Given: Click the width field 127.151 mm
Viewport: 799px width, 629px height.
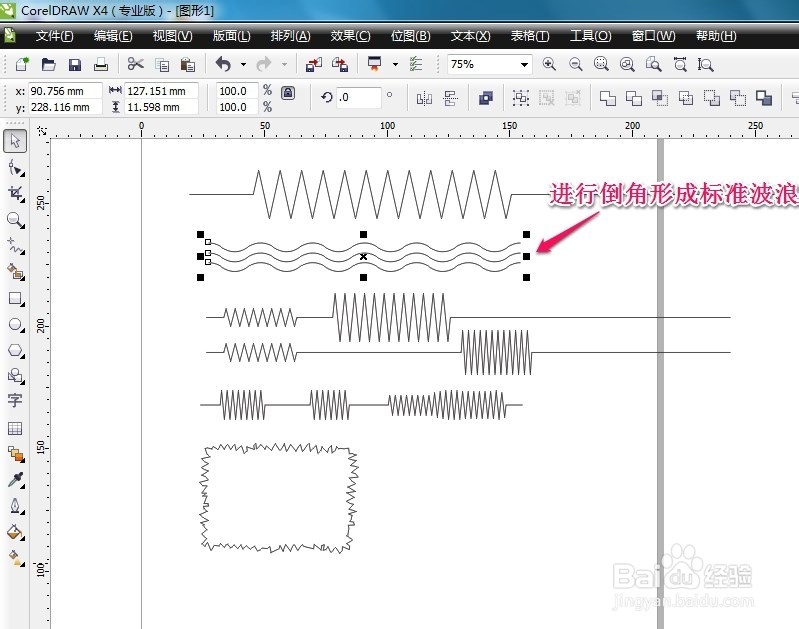Looking at the screenshot, I should click(161, 91).
